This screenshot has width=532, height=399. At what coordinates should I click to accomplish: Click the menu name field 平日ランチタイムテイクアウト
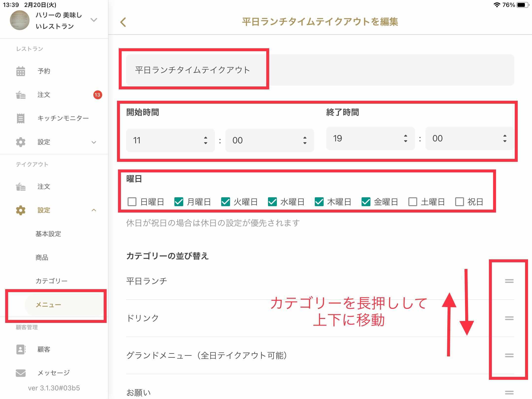coord(320,70)
